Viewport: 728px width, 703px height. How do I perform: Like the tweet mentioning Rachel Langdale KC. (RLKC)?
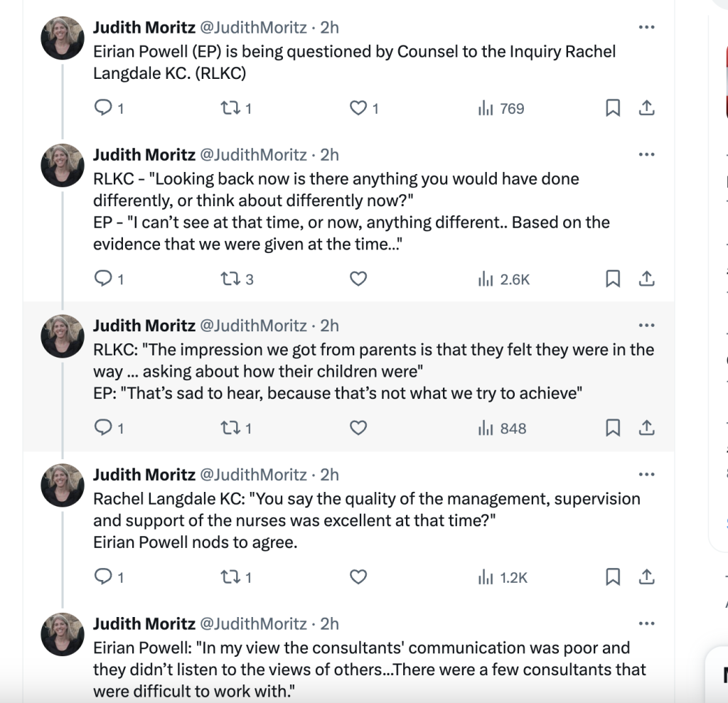point(358,108)
